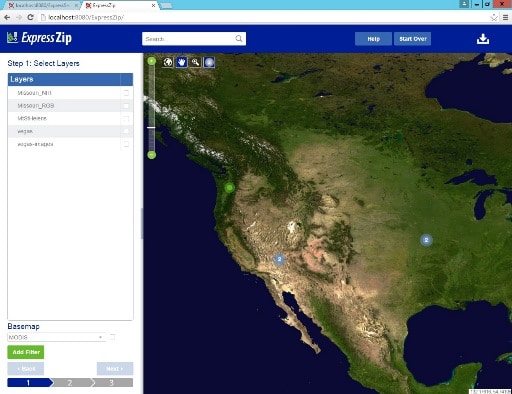
Task: Close the ExpressZip browser tab
Action: coord(153,5)
